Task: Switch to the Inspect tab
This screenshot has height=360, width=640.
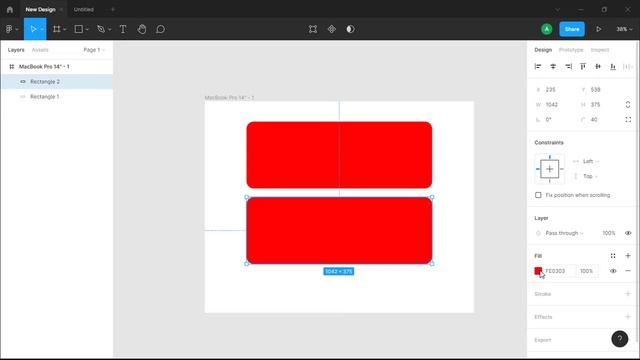Action: click(x=600, y=50)
